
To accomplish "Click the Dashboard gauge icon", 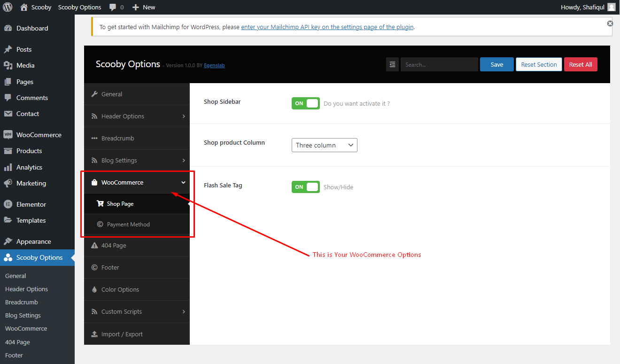I will pos(8,28).
